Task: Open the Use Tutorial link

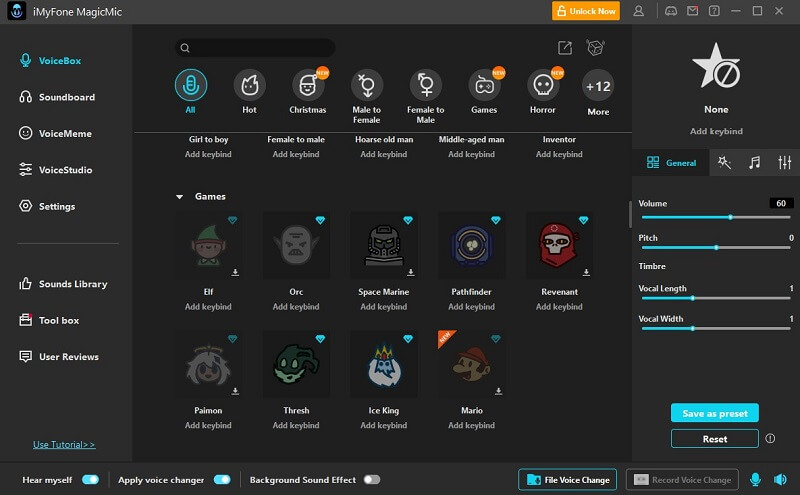Action: [64, 444]
